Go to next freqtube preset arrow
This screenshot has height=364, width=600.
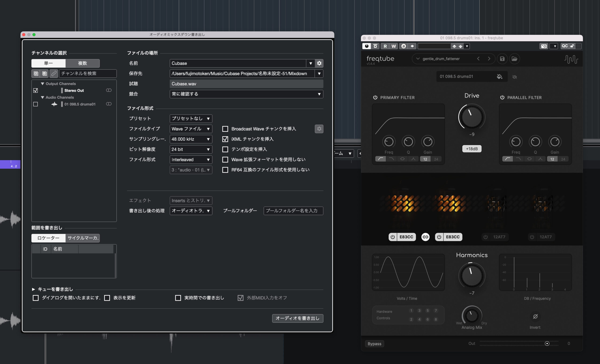click(489, 59)
